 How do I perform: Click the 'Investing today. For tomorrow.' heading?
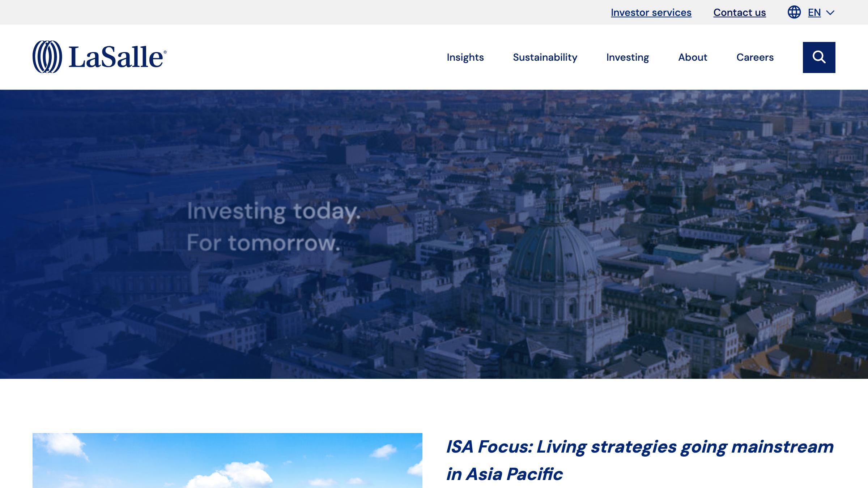pos(274,227)
